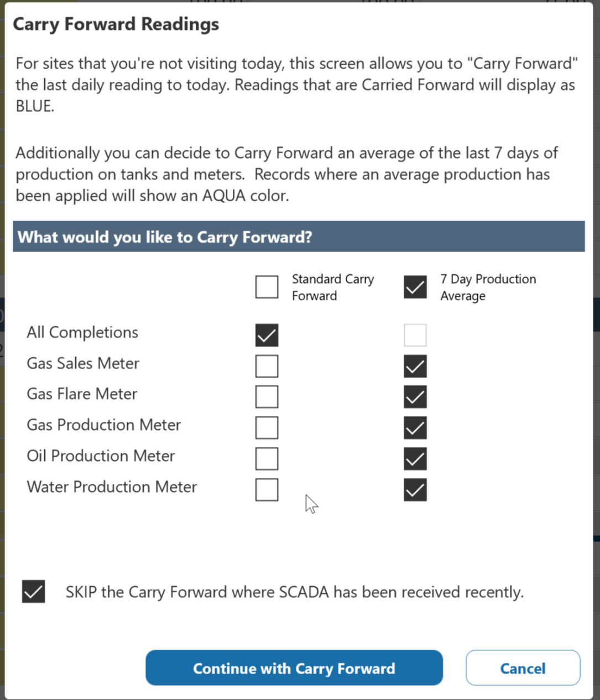This screenshot has height=700, width=600.
Task: Uncheck All Completions standard carry forward checkbox
Action: [x=267, y=335]
